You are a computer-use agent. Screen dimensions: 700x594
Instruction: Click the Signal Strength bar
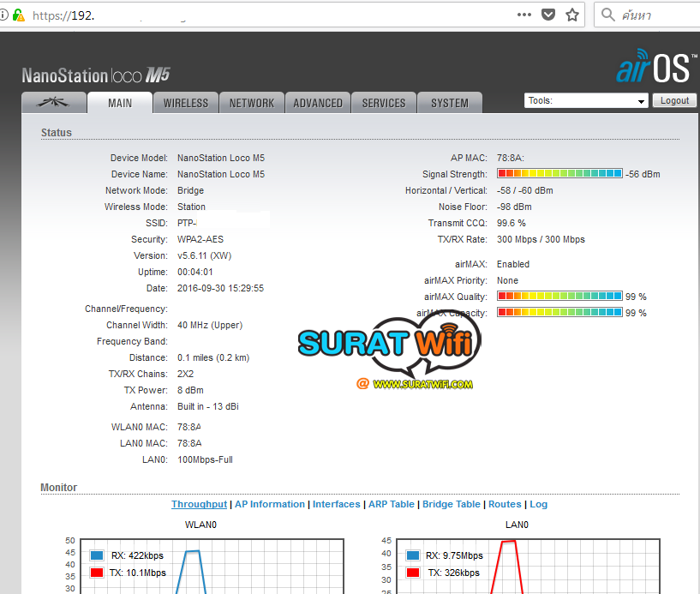click(559, 173)
